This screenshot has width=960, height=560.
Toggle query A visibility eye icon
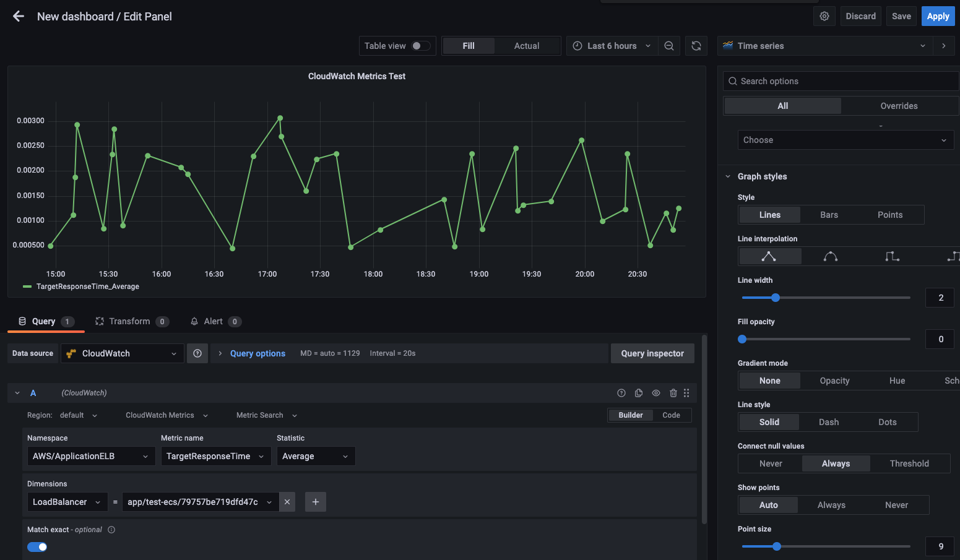click(x=656, y=393)
